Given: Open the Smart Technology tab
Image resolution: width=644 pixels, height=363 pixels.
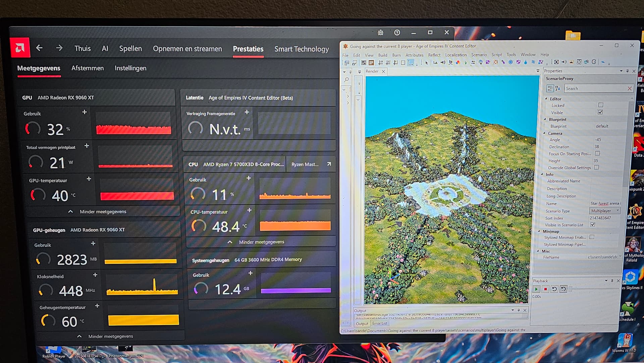Looking at the screenshot, I should [x=302, y=49].
